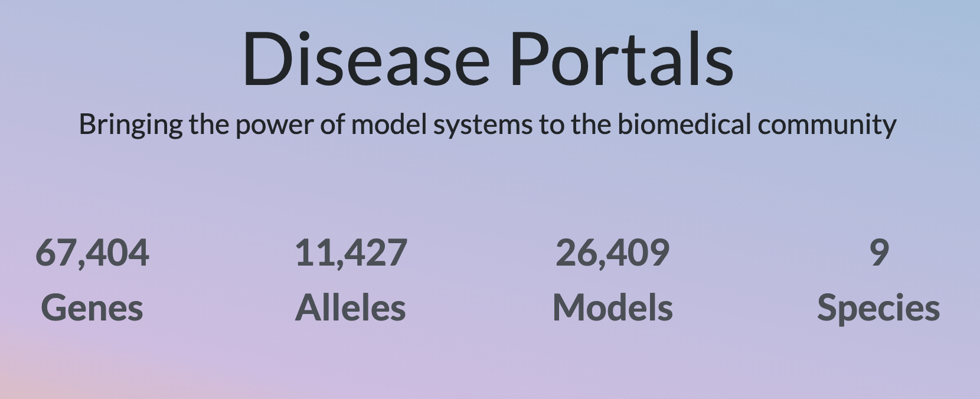980x399 pixels.
Task: Click the number 9 above Species
Action: tap(879, 253)
